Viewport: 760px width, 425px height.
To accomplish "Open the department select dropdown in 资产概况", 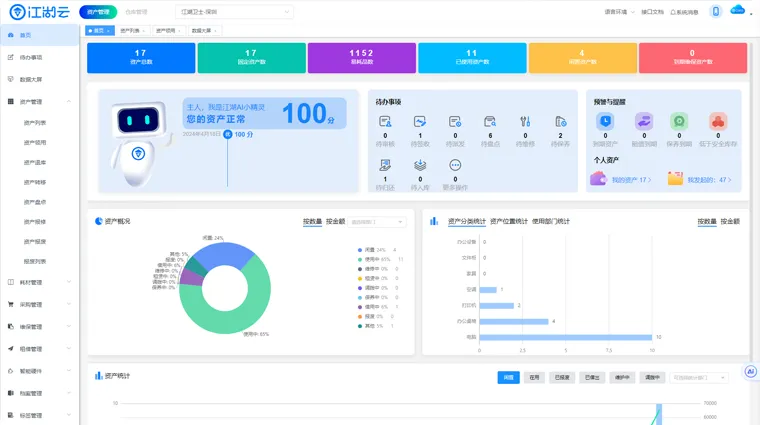I will (378, 221).
